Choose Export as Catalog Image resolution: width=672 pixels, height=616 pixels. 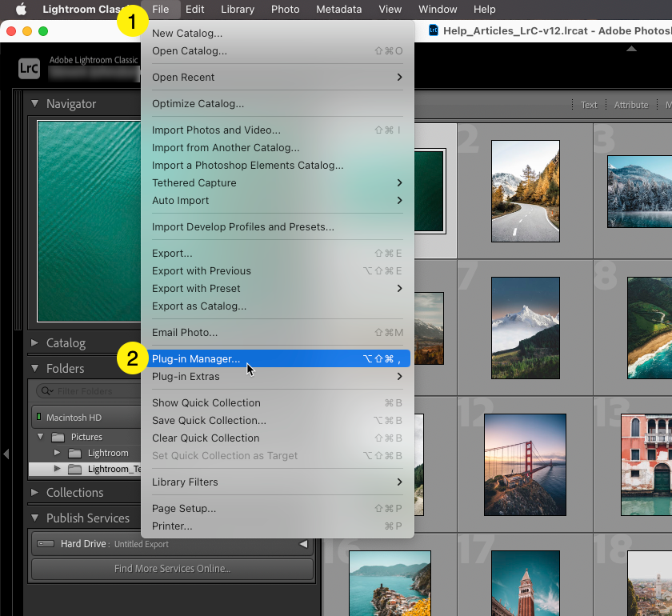coord(278,306)
